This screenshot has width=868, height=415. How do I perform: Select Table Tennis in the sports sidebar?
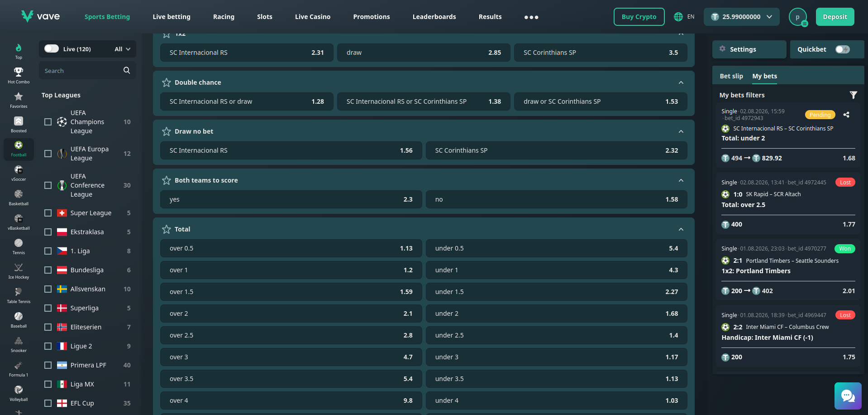(19, 295)
